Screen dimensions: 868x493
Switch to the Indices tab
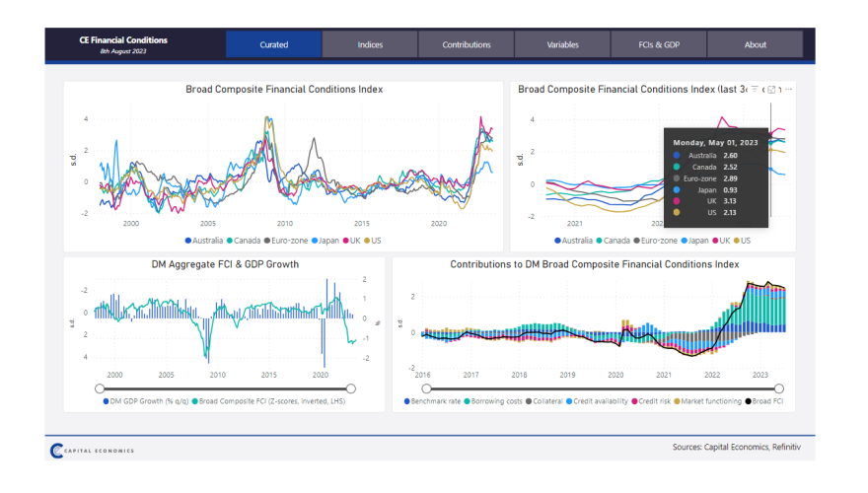(x=370, y=44)
